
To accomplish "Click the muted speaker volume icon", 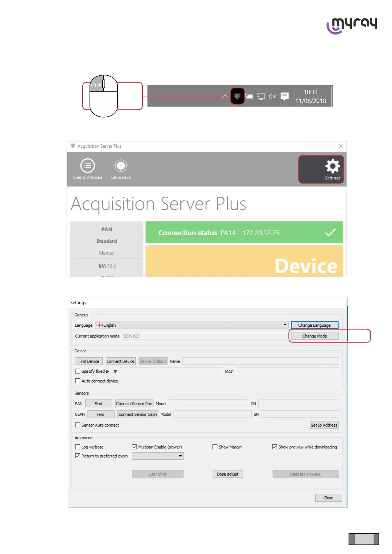I will point(272,96).
